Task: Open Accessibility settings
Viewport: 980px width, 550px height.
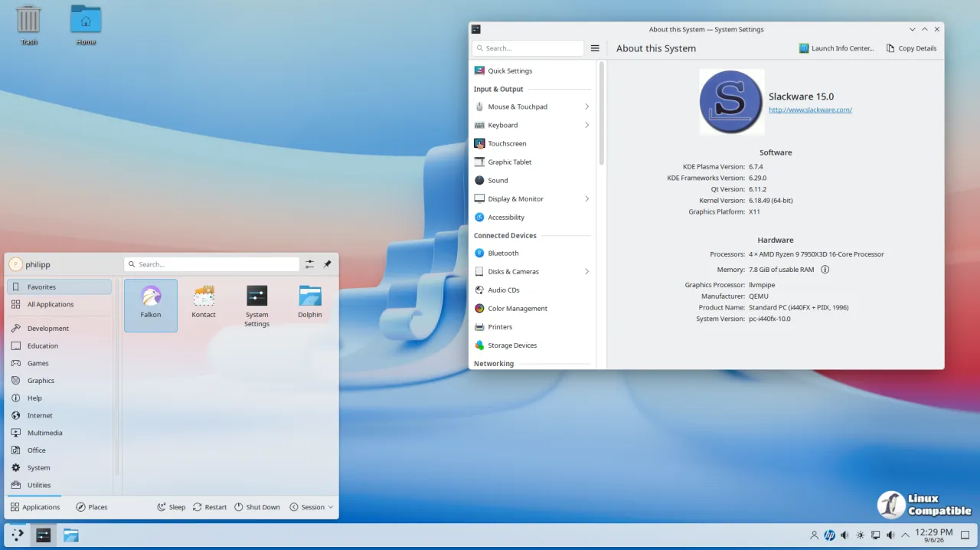Action: (532, 217)
